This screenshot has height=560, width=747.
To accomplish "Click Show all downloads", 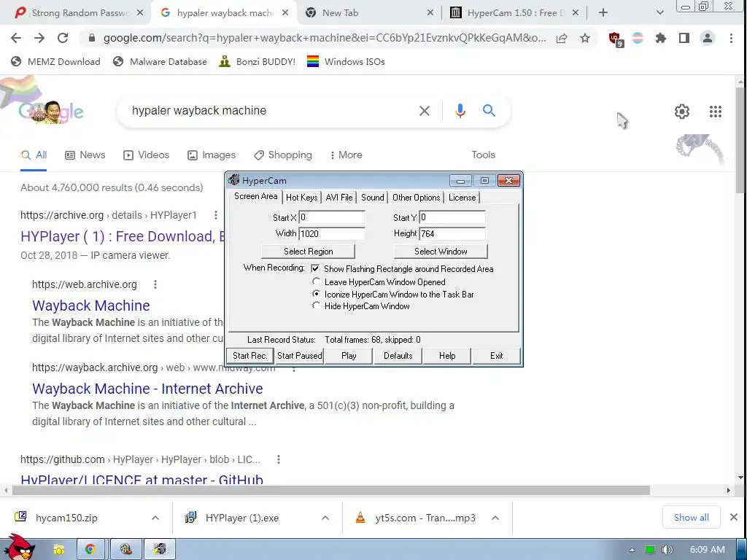I will coord(692,518).
